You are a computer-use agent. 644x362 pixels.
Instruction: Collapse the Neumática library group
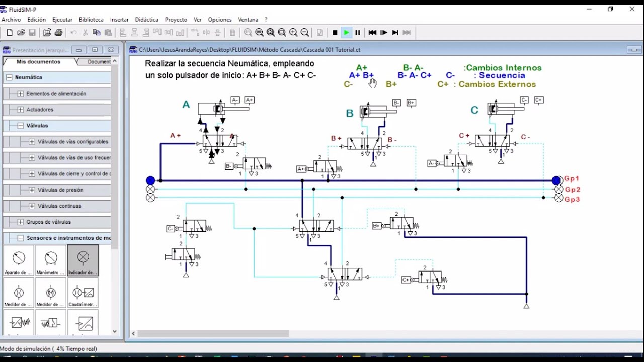(9, 77)
